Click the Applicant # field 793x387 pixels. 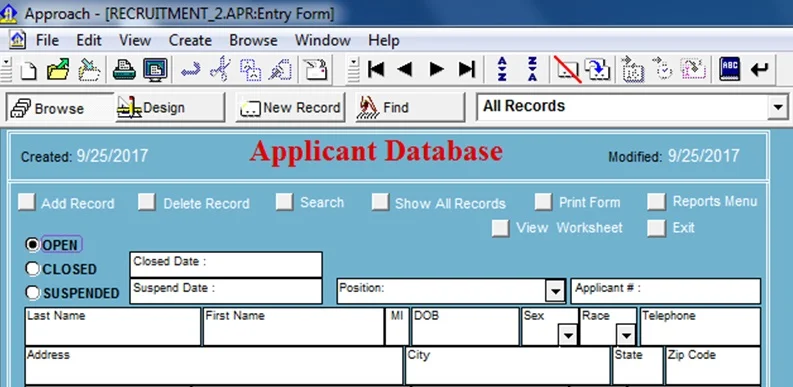666,291
